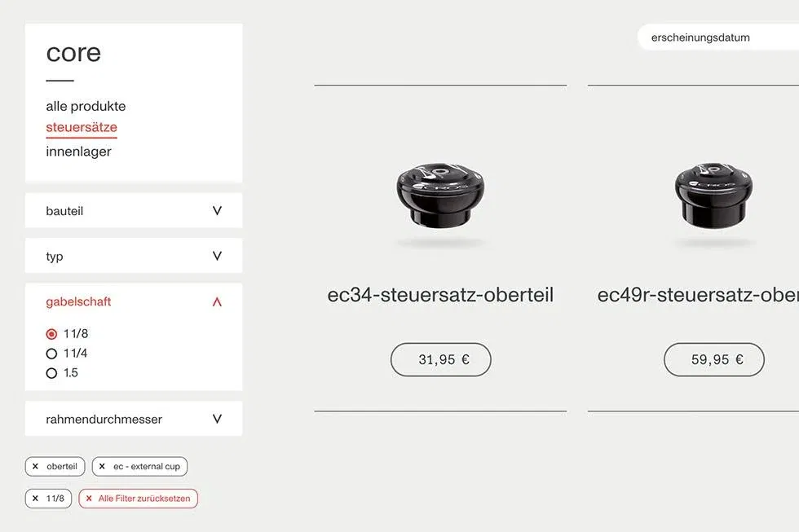Click the ec49r headset product image
This screenshot has height=532, width=799.
coord(713,196)
